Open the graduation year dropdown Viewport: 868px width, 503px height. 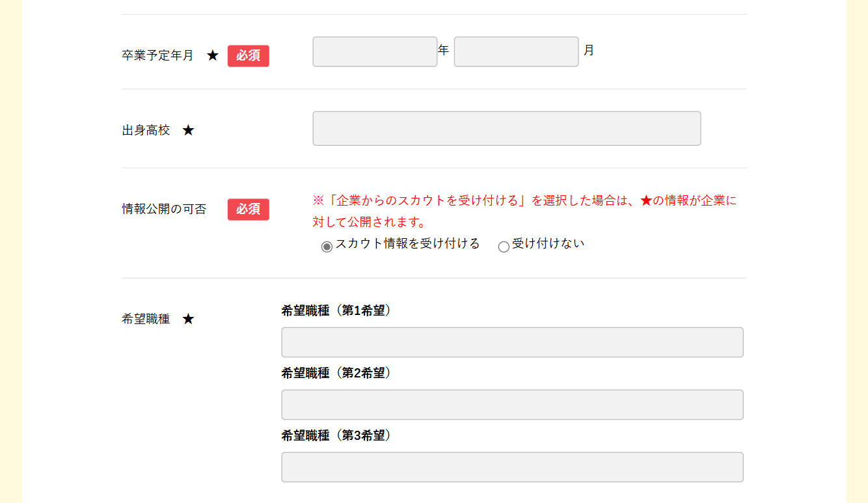coord(375,51)
